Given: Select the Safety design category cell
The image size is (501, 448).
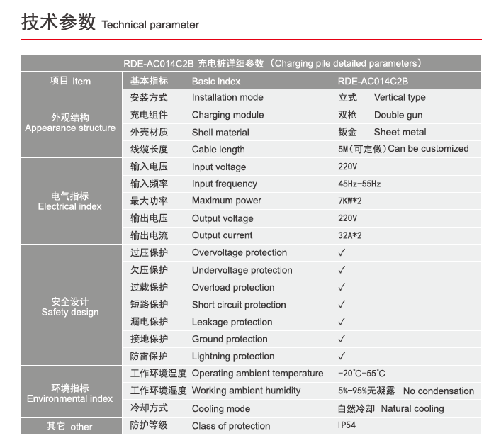Looking at the screenshot, I should 70,304.
